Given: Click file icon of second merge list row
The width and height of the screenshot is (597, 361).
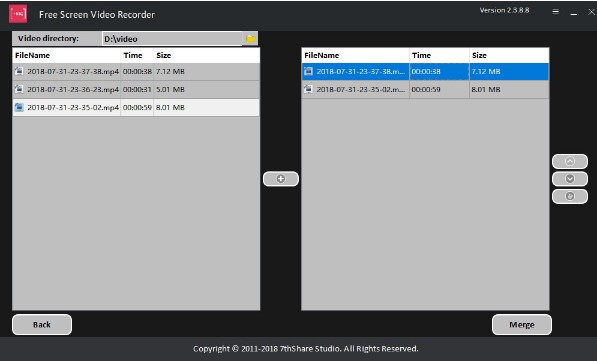Looking at the screenshot, I should click(308, 89).
